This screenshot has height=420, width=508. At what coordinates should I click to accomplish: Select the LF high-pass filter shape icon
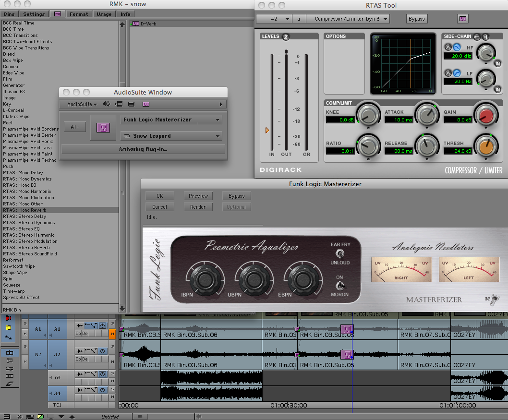(457, 73)
